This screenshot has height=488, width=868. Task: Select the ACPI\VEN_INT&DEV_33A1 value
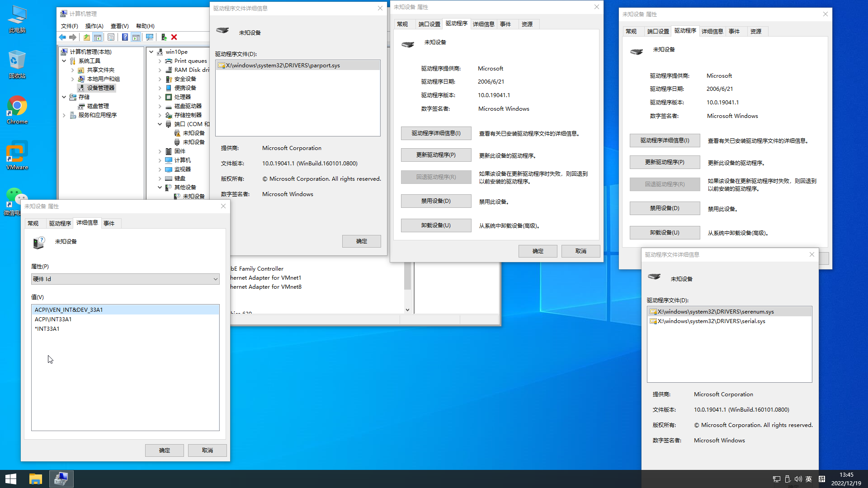pyautogui.click(x=125, y=310)
